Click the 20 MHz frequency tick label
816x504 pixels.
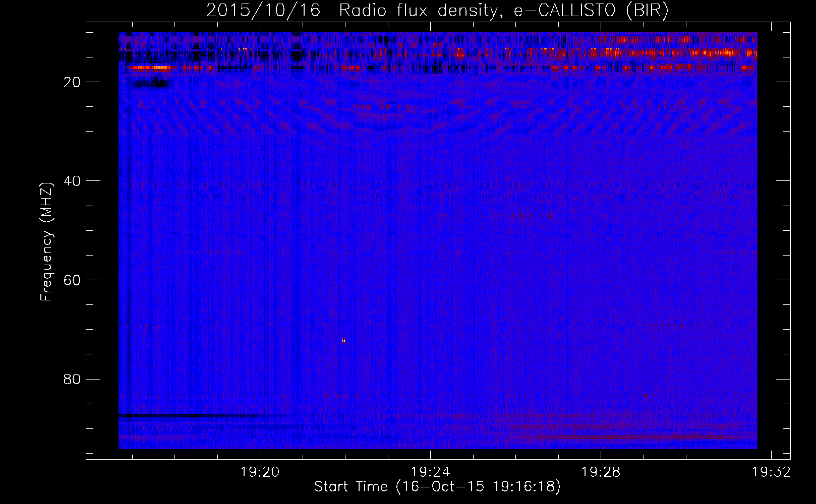click(x=72, y=82)
